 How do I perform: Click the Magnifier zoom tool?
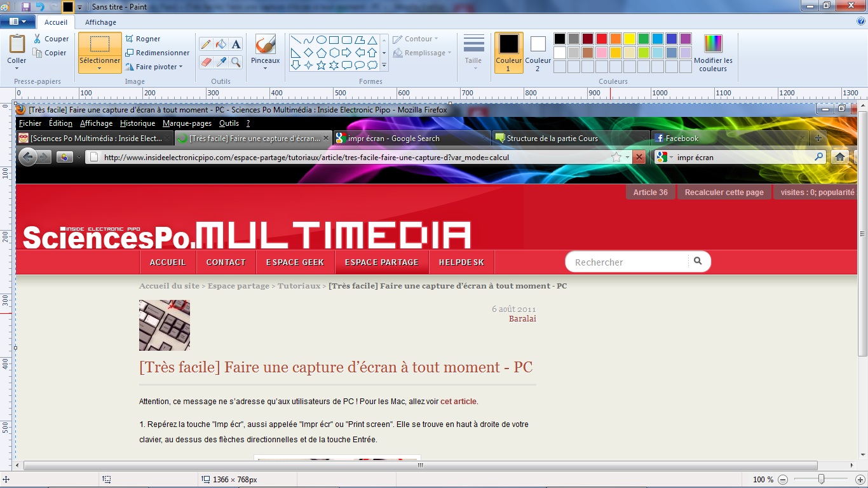[236, 62]
